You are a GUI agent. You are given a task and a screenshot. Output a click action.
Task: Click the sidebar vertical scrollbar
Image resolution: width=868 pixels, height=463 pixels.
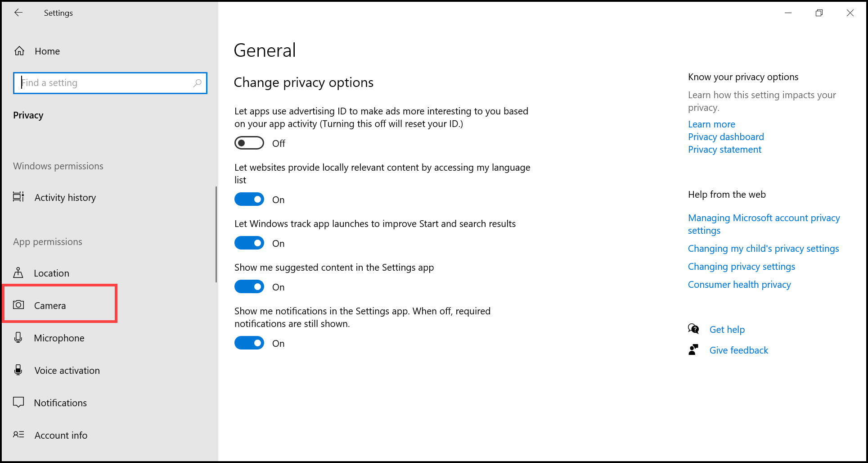coord(216,234)
